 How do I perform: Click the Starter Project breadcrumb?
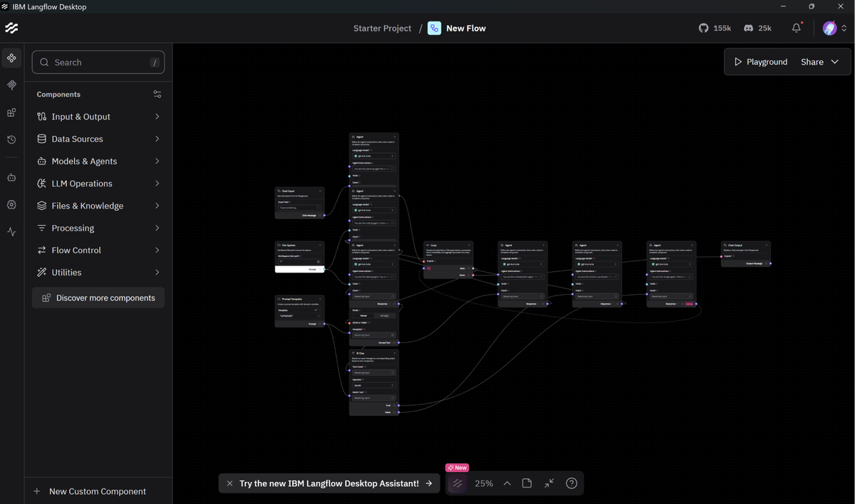tap(382, 28)
